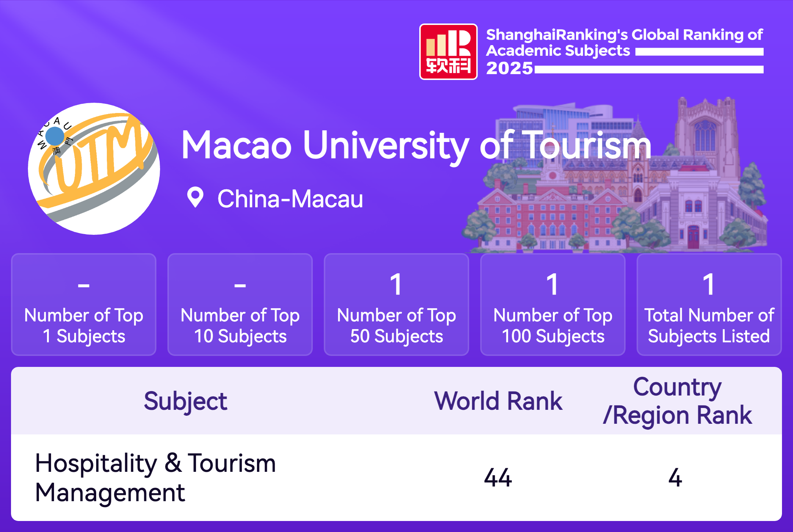793x532 pixels.
Task: Click the white bar beside Academic Subjects
Action: pyautogui.click(x=699, y=52)
